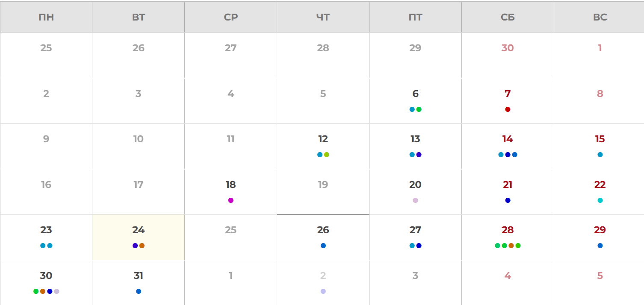
Task: Click the blue dot under day 26
Action: (323, 246)
